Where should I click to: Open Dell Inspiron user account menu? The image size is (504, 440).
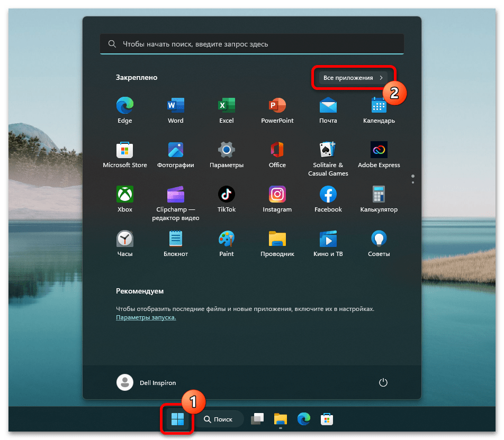(x=147, y=382)
